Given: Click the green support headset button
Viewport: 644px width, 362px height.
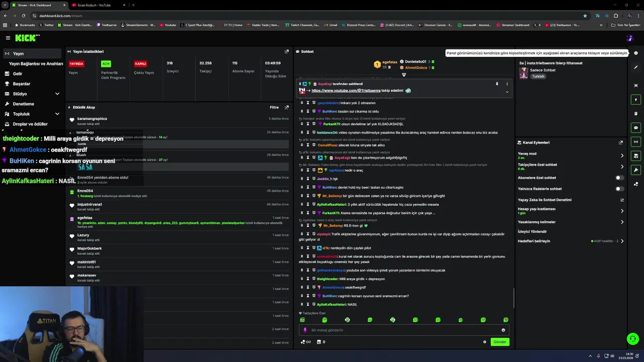Looking at the screenshot, I should click(633, 339).
